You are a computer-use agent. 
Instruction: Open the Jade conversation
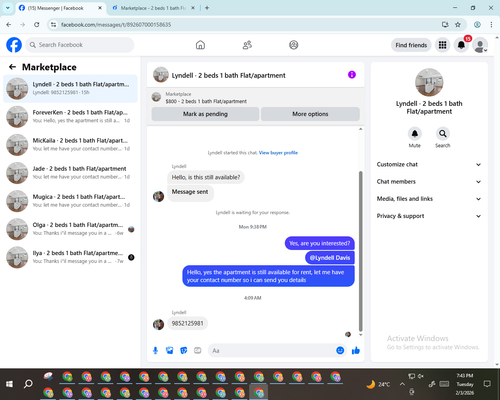tap(70, 173)
